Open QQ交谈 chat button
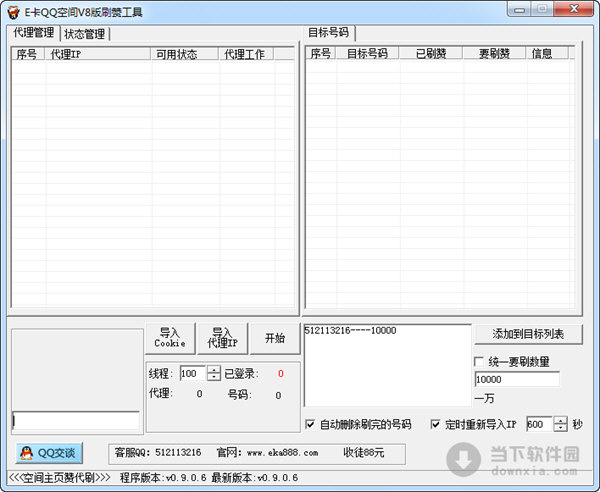This screenshot has width=600, height=492. pyautogui.click(x=49, y=453)
